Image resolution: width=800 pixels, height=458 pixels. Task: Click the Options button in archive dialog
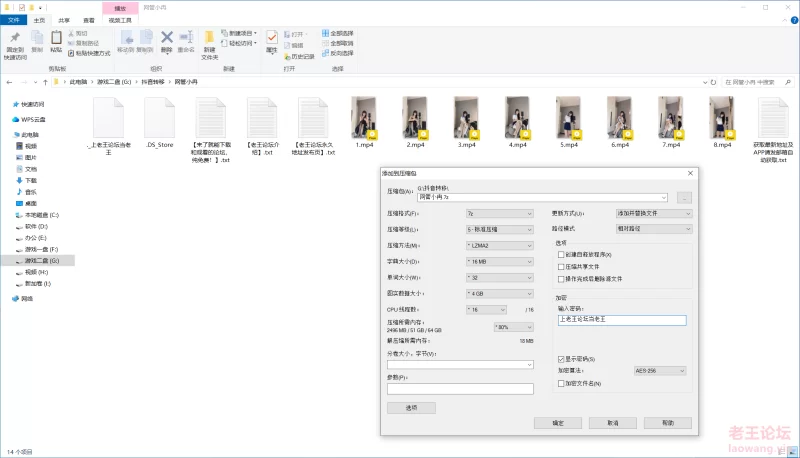click(x=411, y=408)
